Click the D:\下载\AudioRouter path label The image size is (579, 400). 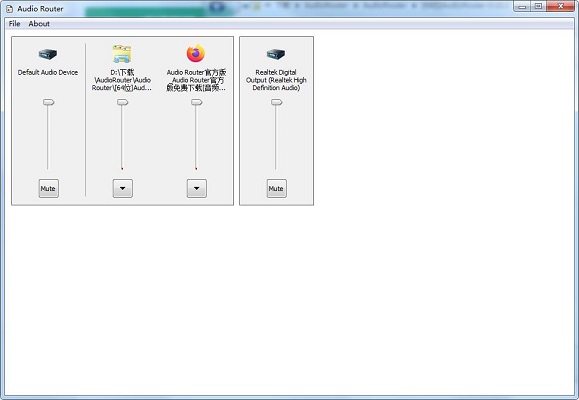(x=122, y=80)
